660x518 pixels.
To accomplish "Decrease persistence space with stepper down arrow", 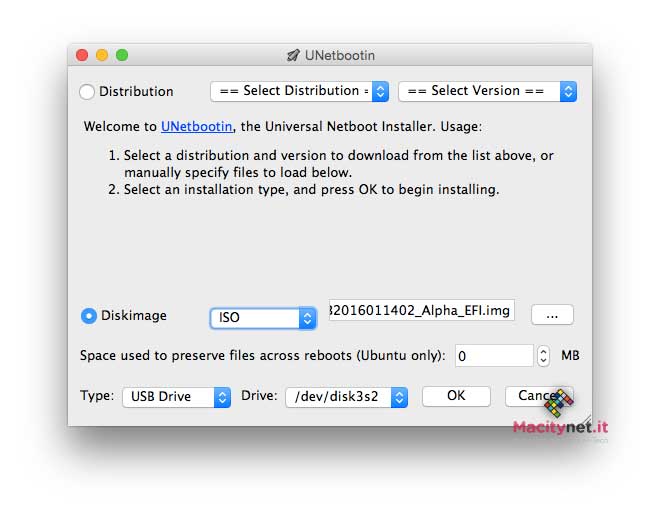I will coord(543,361).
